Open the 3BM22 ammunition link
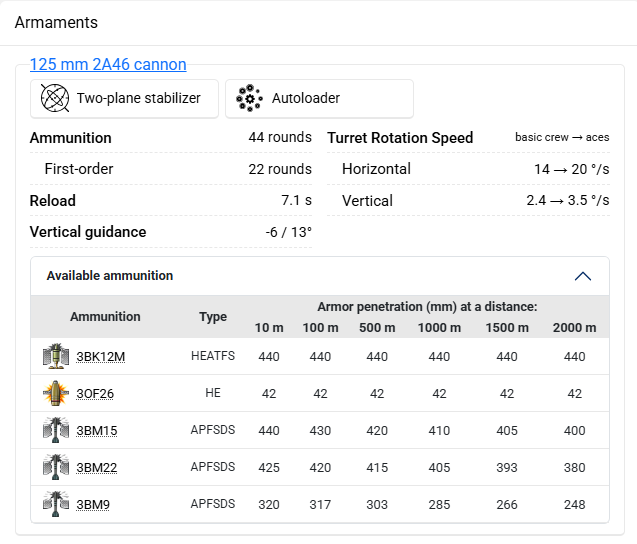The image size is (637, 544). click(96, 468)
